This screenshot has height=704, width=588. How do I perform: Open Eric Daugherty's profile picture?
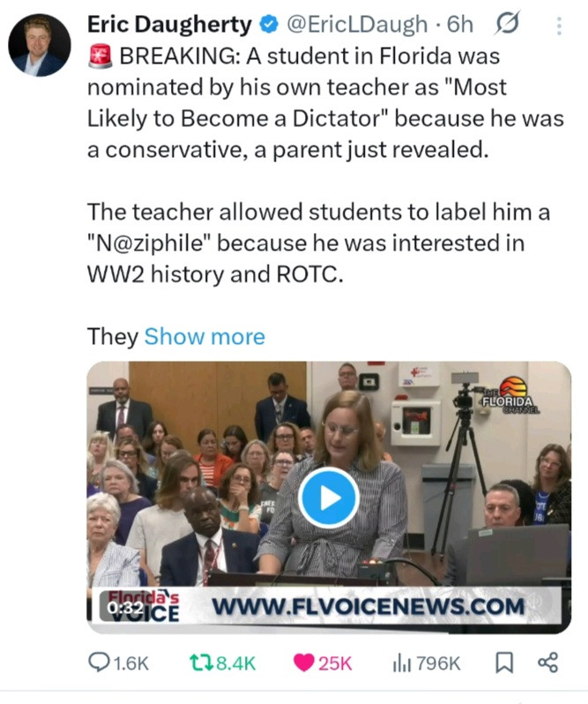40,45
